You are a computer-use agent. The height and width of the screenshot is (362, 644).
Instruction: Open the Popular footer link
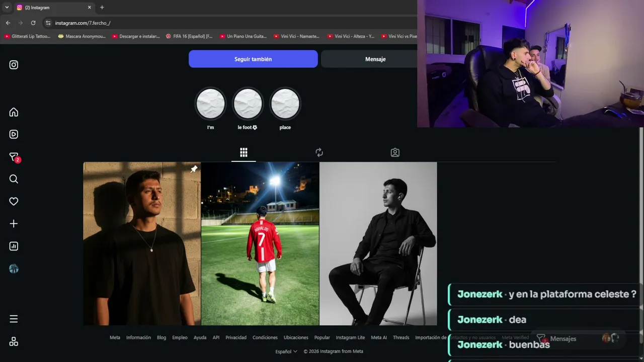[x=322, y=337]
